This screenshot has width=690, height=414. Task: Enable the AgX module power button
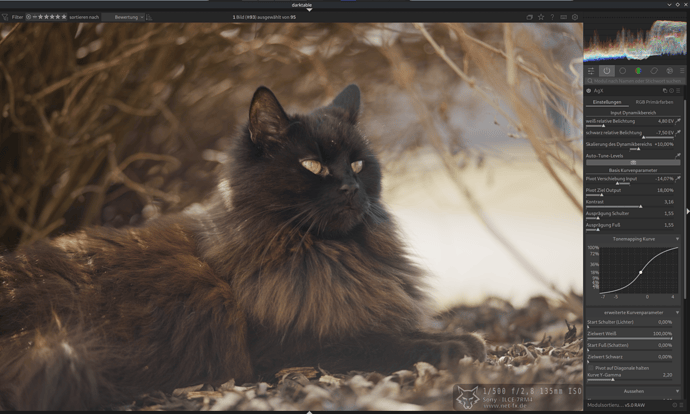[589, 90]
